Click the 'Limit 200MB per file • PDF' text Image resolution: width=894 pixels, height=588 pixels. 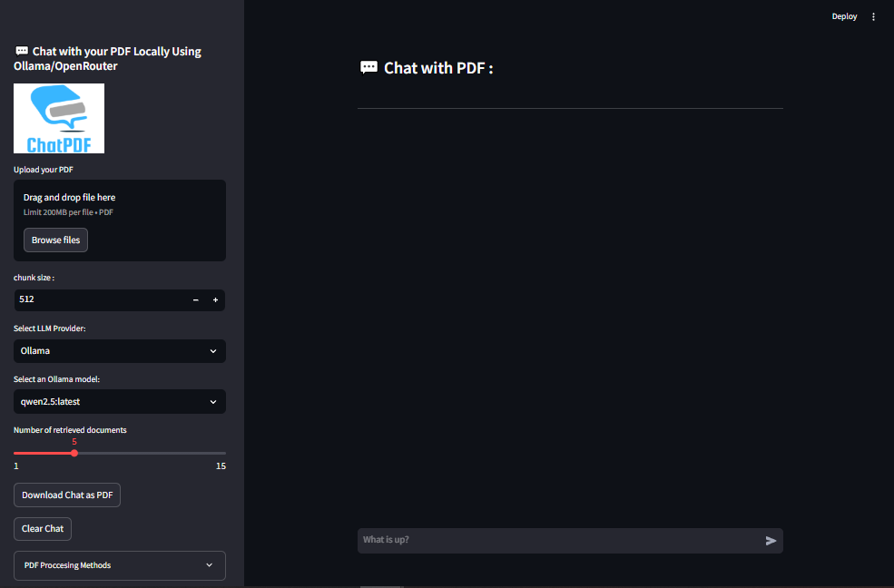coord(68,212)
